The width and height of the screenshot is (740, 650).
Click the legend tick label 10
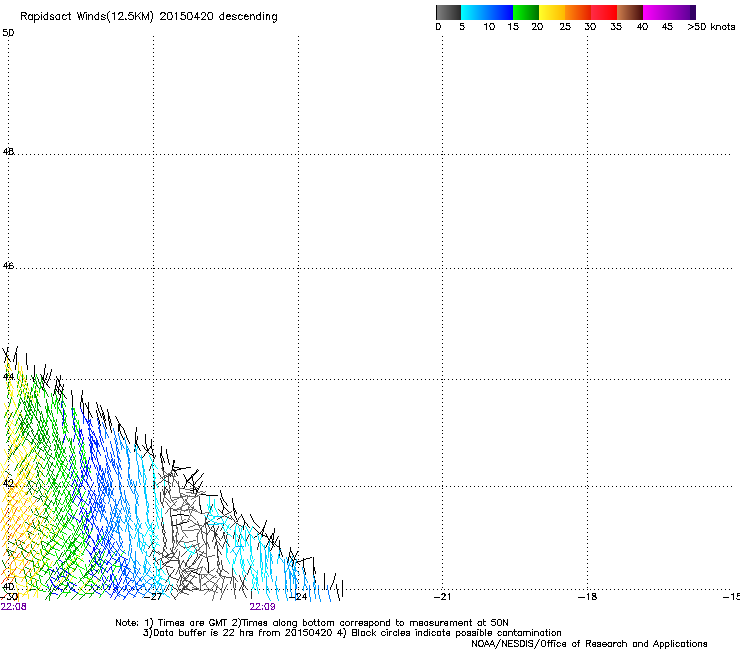(x=489, y=27)
